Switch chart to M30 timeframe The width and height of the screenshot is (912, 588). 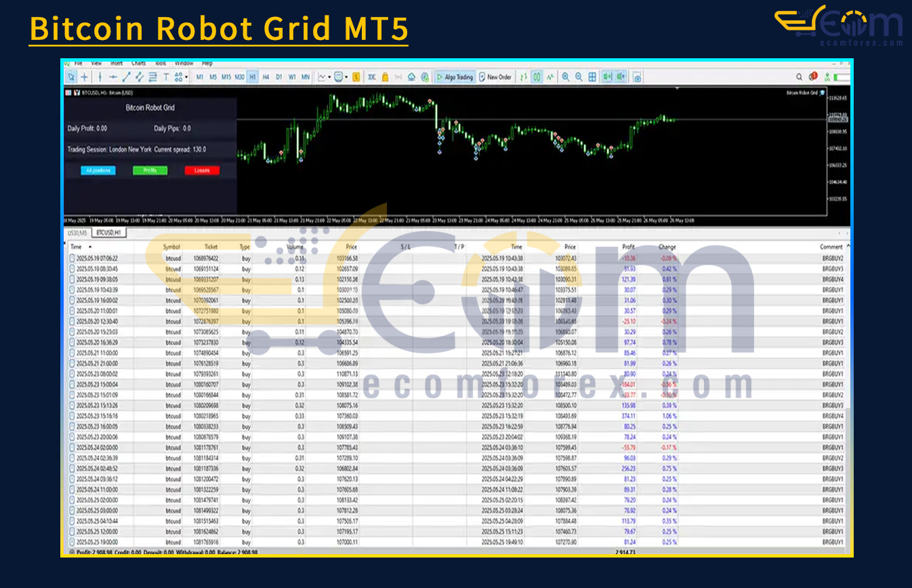tap(240, 77)
